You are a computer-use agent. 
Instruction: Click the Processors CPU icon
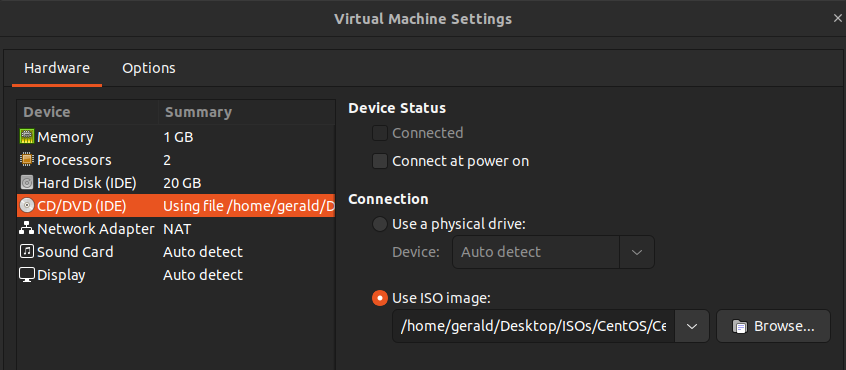27,160
